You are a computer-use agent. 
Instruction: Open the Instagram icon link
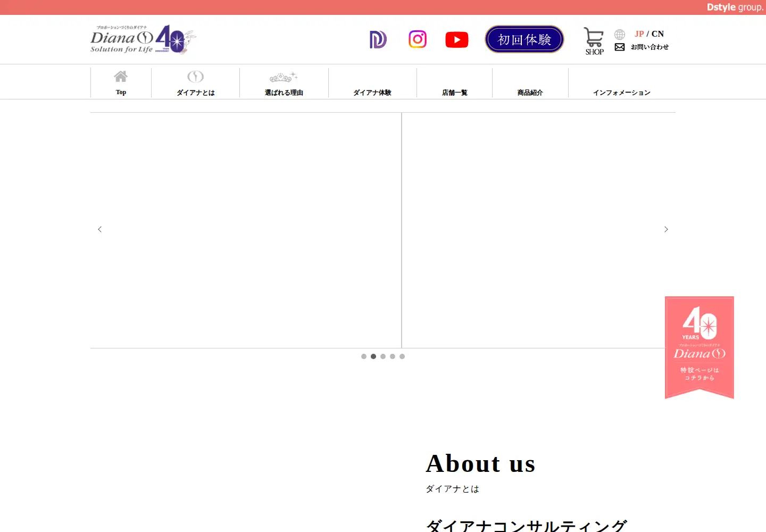point(418,39)
